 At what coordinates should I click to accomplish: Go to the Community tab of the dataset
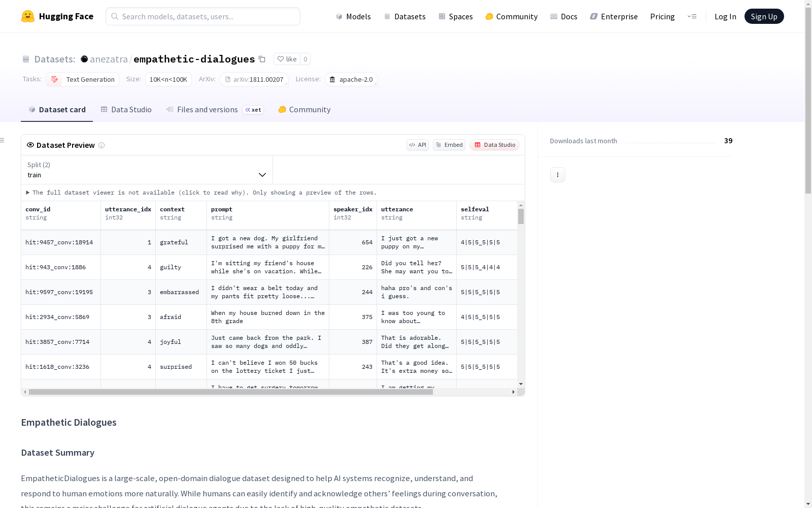(x=304, y=110)
